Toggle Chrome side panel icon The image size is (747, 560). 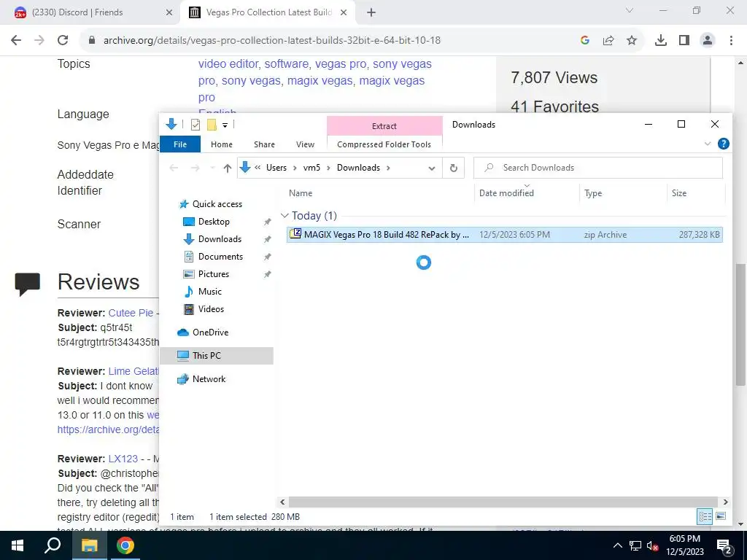click(x=684, y=41)
